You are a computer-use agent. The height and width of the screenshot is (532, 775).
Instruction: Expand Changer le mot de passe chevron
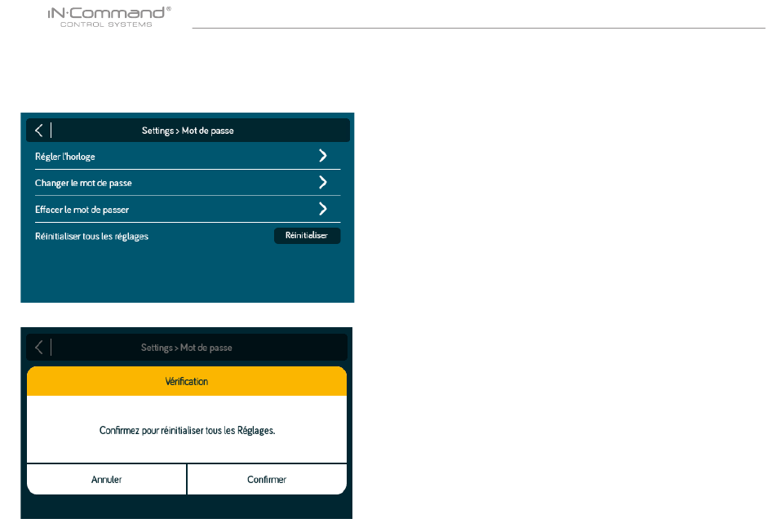click(x=323, y=183)
